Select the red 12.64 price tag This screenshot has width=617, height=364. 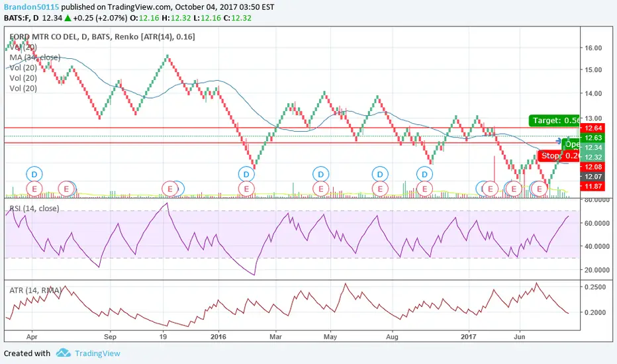[x=593, y=128]
